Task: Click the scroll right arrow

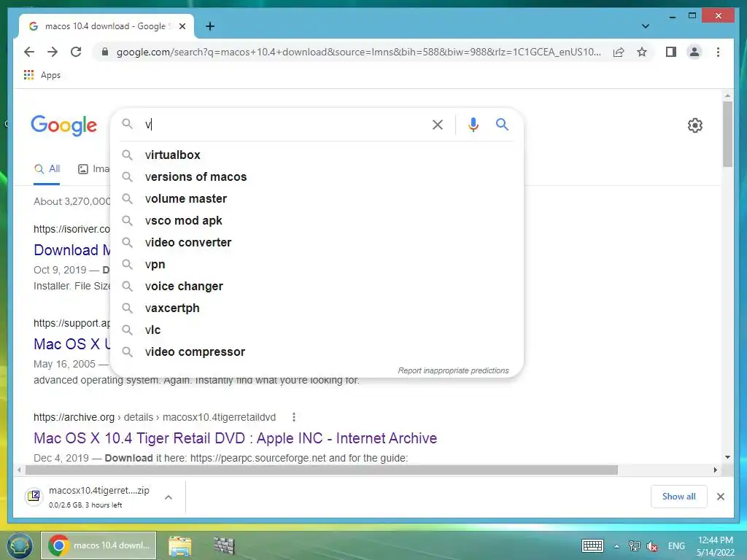Action: pos(715,470)
